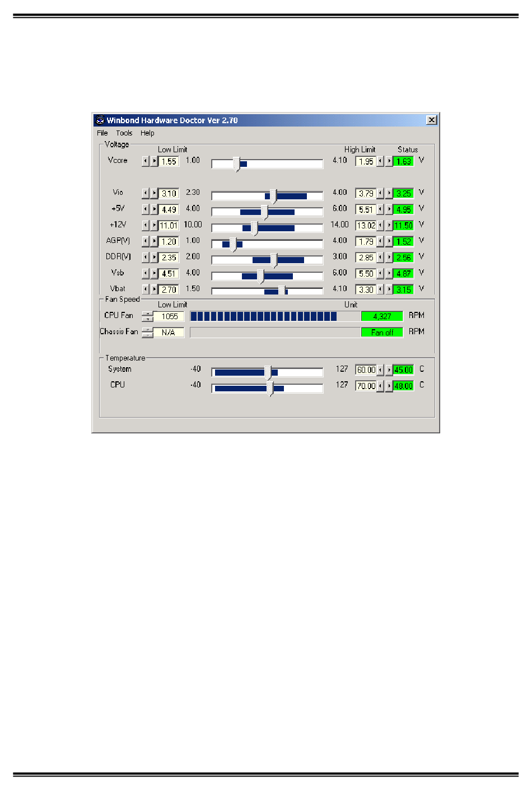Click right arrow of Vio low limit
The height and width of the screenshot is (790, 532).
(154, 193)
